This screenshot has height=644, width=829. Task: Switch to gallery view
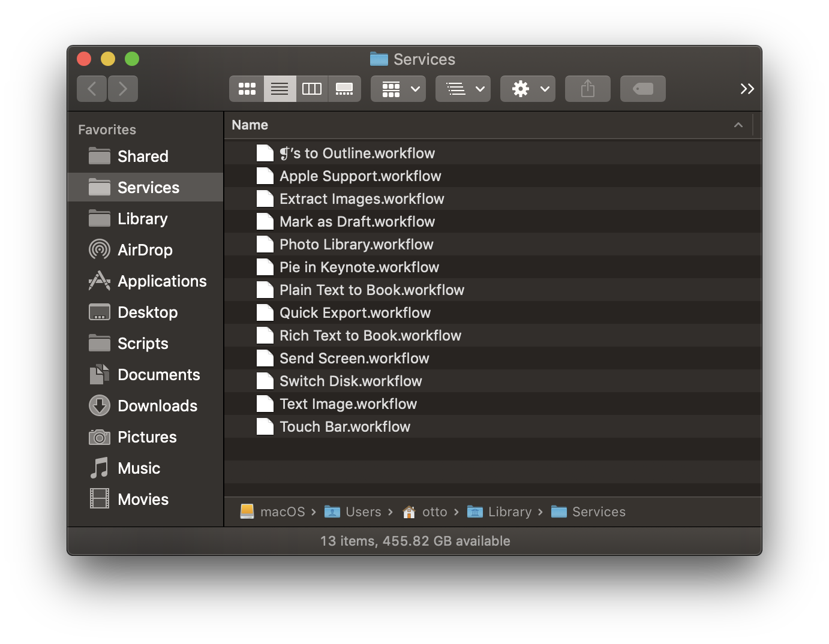pos(344,88)
